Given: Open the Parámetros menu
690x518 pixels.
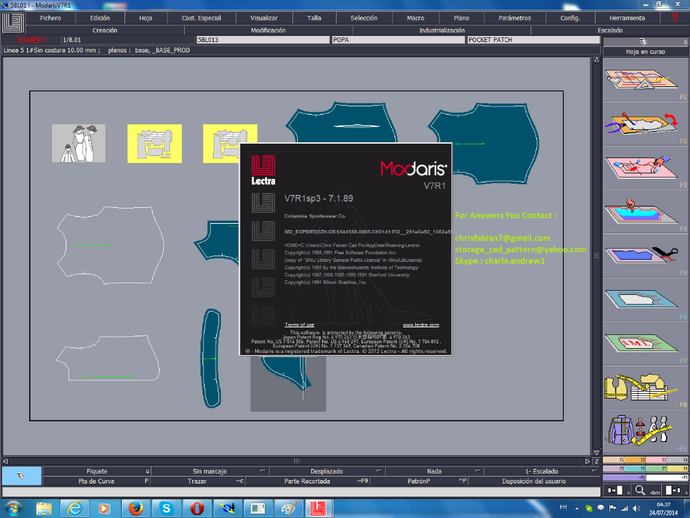Looking at the screenshot, I should tap(515, 18).
